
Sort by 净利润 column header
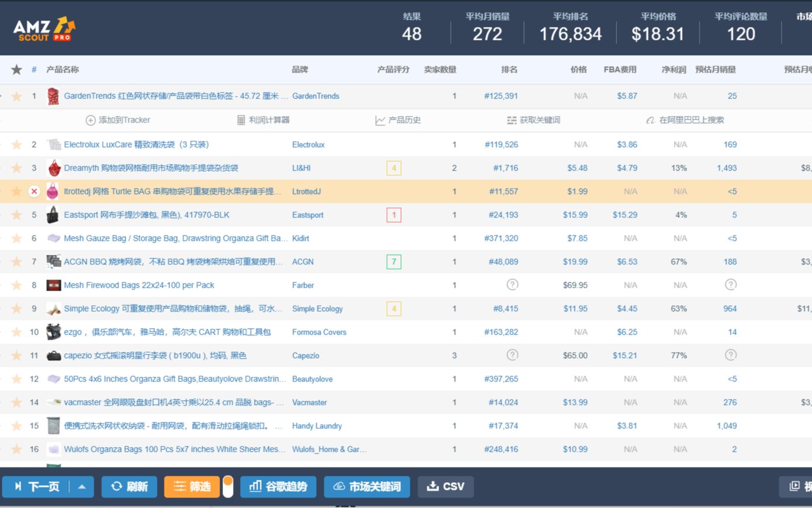(674, 70)
